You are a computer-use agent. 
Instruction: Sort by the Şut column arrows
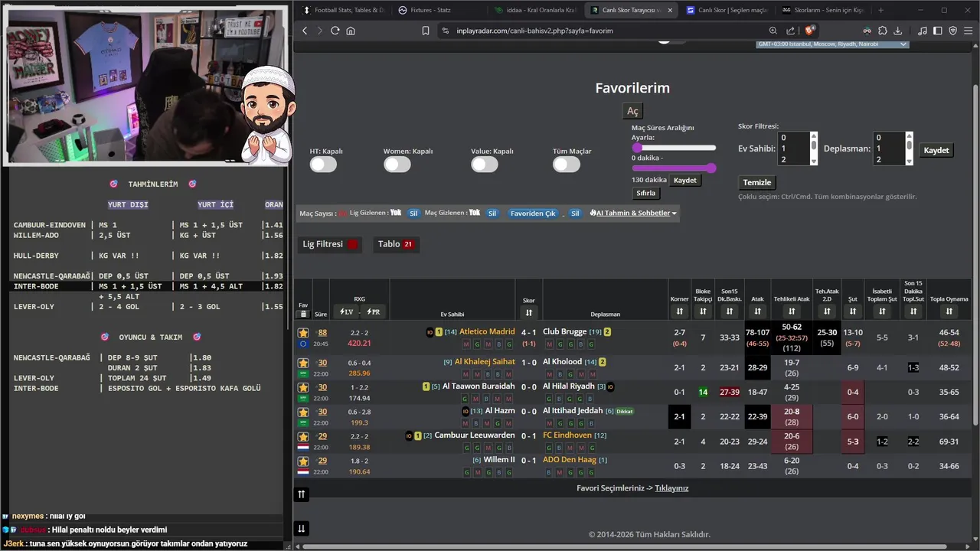pyautogui.click(x=852, y=311)
